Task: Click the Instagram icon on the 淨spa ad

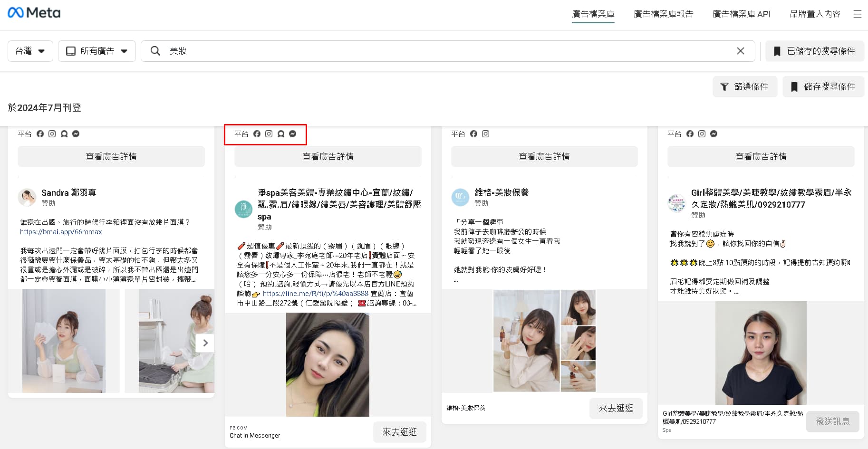Action: point(269,134)
